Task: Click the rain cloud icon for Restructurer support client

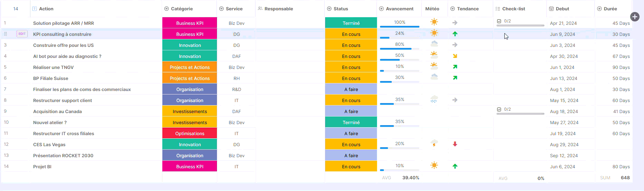Action: (434, 100)
